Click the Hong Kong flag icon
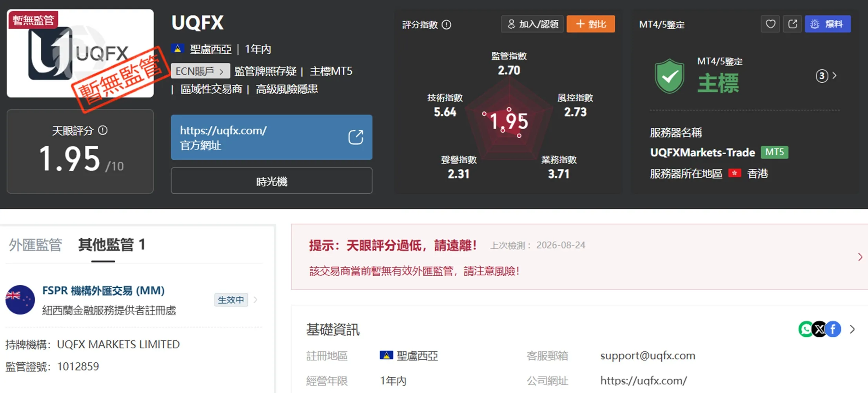The image size is (868, 393). click(734, 173)
